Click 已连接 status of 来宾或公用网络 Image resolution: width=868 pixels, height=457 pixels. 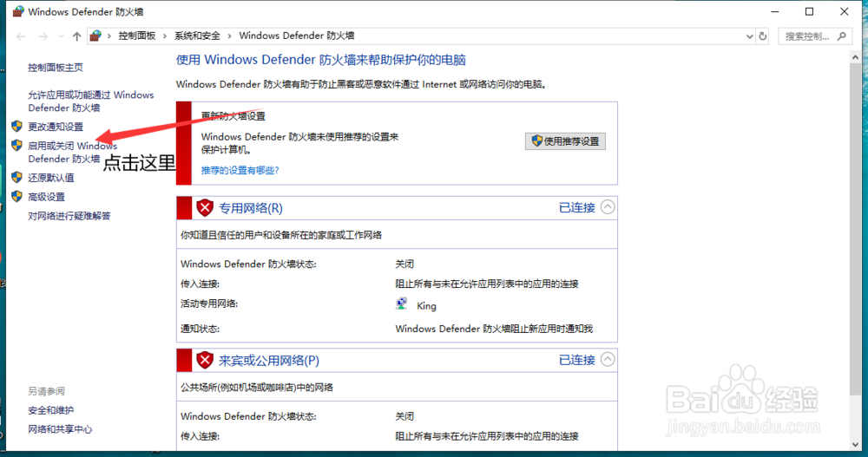point(577,360)
